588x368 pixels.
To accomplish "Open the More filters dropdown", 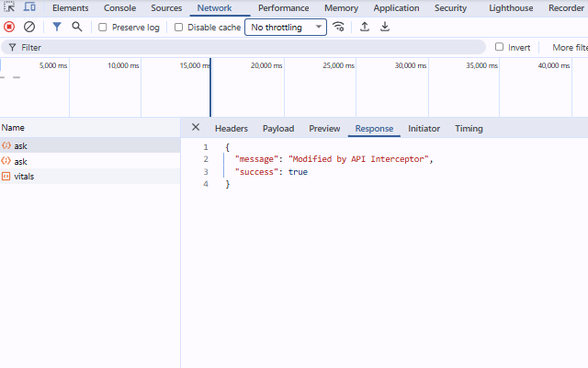I will point(570,47).
